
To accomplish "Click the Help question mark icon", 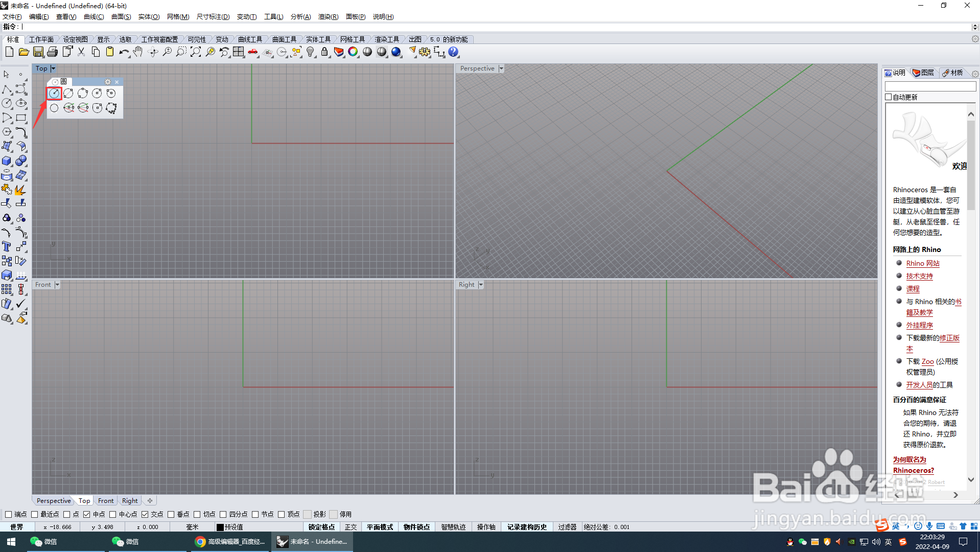I will (x=453, y=52).
